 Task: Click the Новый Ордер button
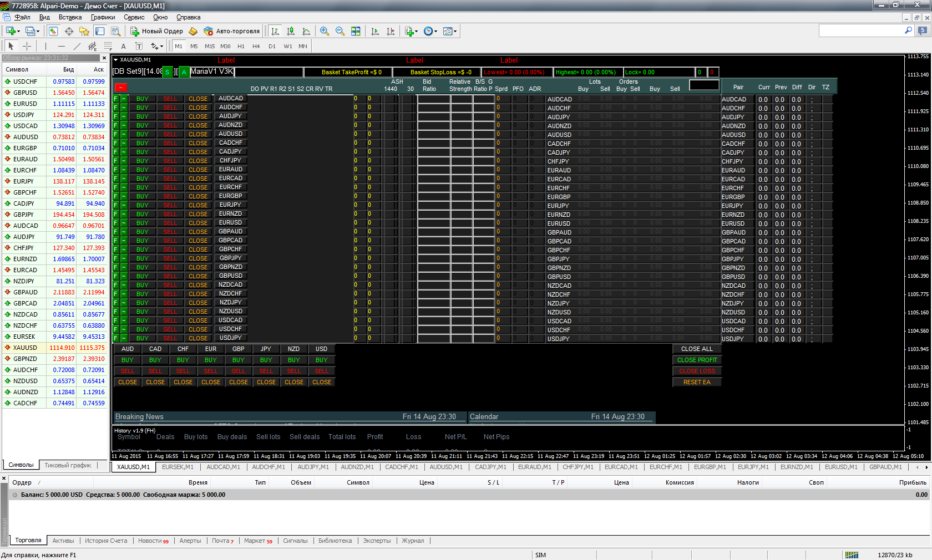click(x=156, y=31)
